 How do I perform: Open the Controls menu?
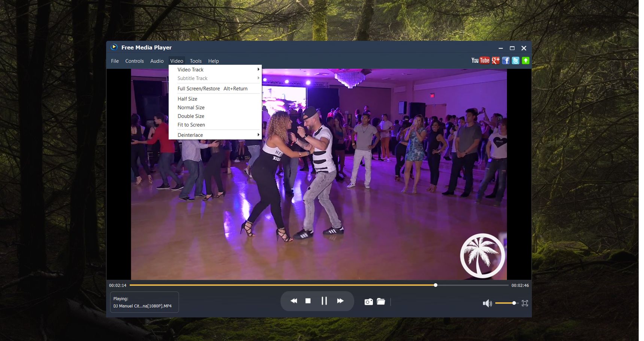click(134, 61)
